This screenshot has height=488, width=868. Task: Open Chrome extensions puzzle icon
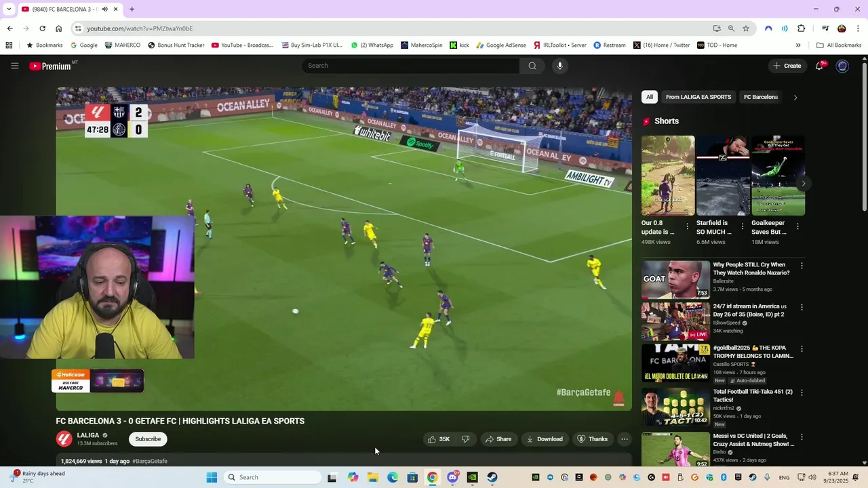[x=801, y=28]
